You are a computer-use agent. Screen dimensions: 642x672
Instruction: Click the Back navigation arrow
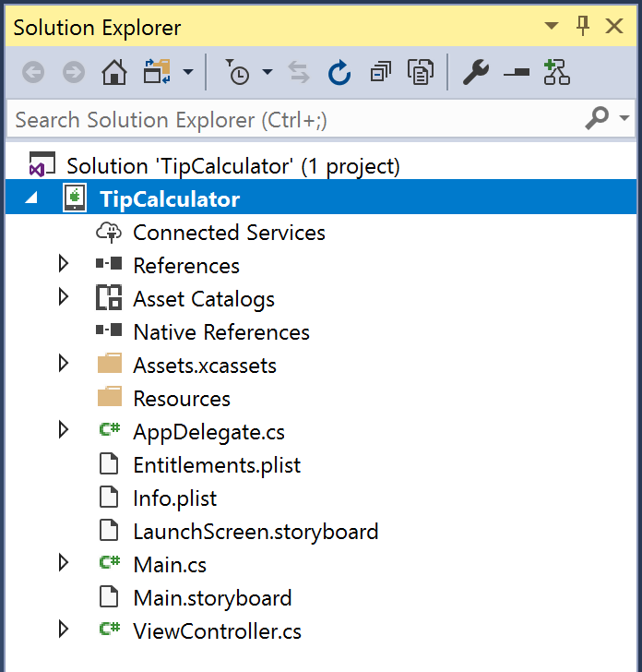(33, 72)
